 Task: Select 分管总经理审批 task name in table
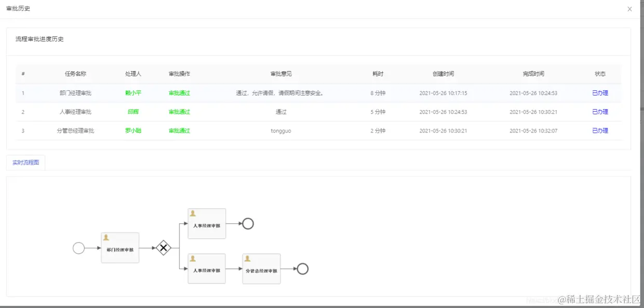click(x=75, y=130)
